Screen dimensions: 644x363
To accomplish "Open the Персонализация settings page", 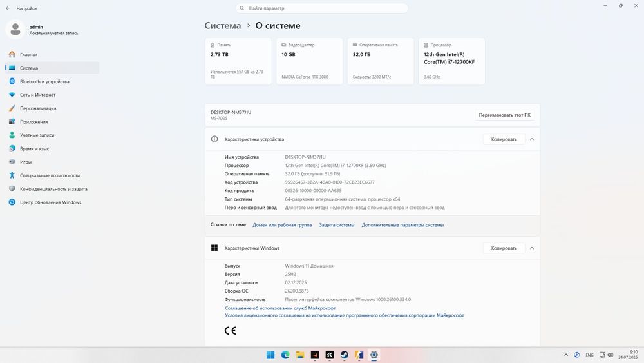I will [52, 108].
